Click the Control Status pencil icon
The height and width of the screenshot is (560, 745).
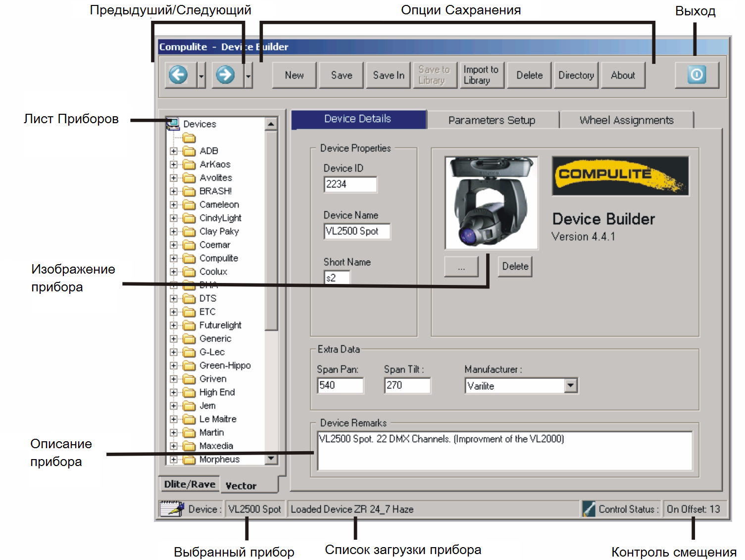589,509
